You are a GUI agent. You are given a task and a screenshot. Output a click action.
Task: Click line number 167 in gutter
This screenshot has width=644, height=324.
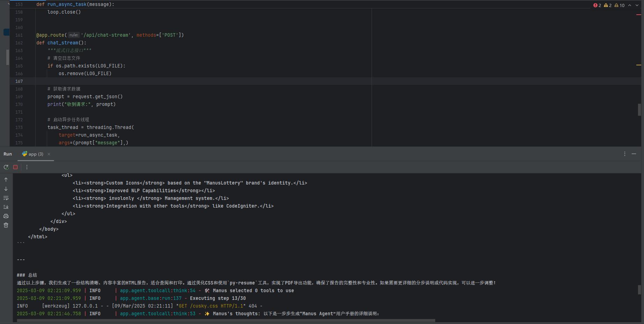point(19,81)
